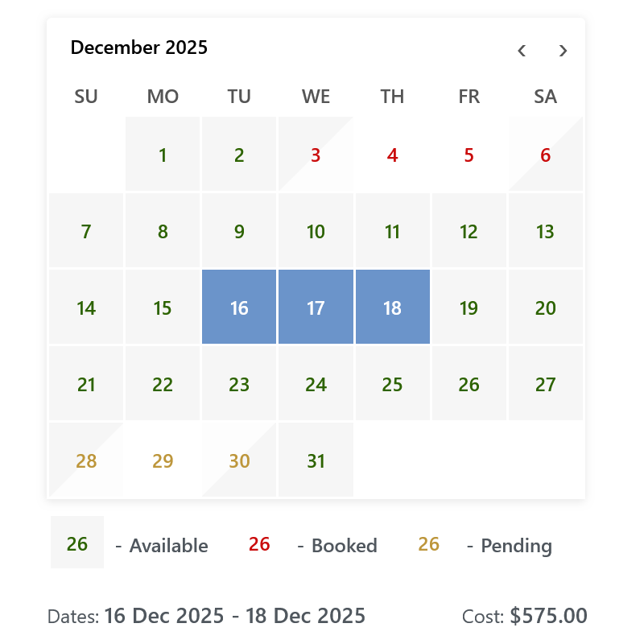Select the highlighted date 16

(x=239, y=307)
